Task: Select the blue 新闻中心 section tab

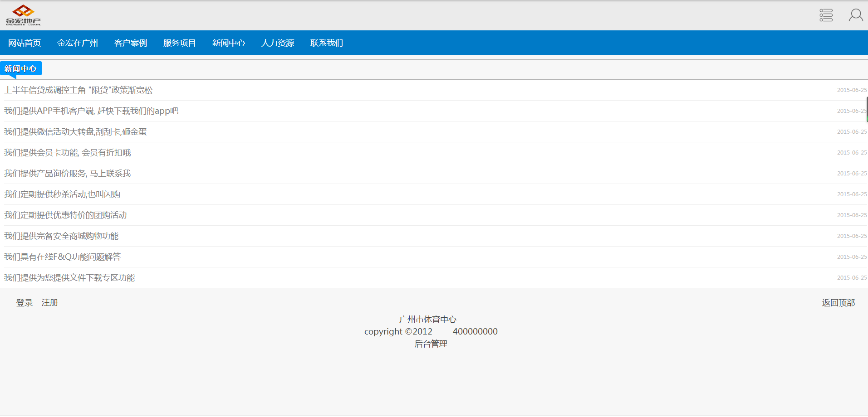Action: (20, 68)
